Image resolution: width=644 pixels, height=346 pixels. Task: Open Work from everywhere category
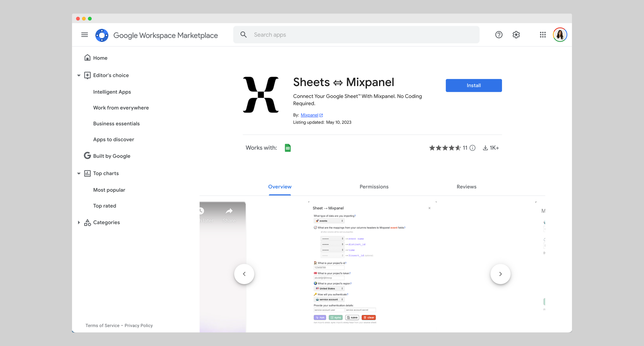[121, 108]
